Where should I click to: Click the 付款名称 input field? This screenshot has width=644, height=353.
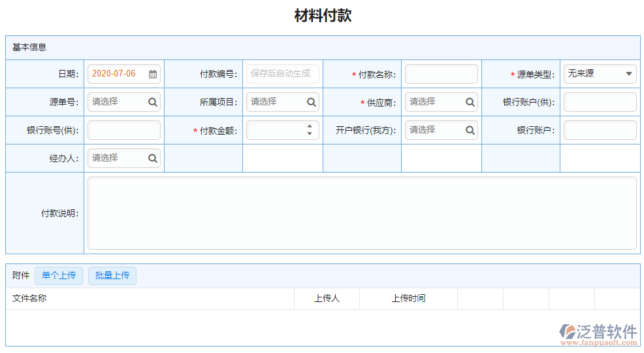coord(441,74)
